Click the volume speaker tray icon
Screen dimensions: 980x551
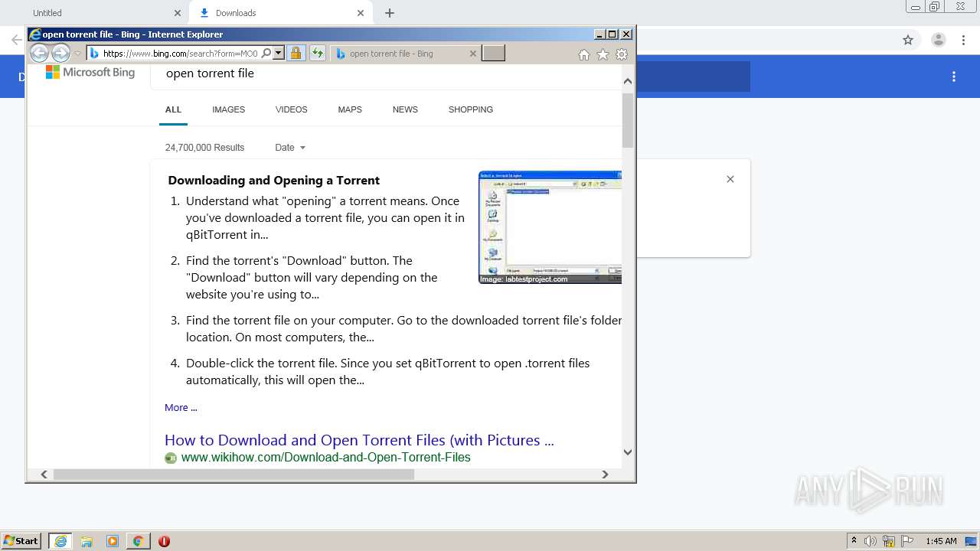(x=871, y=541)
